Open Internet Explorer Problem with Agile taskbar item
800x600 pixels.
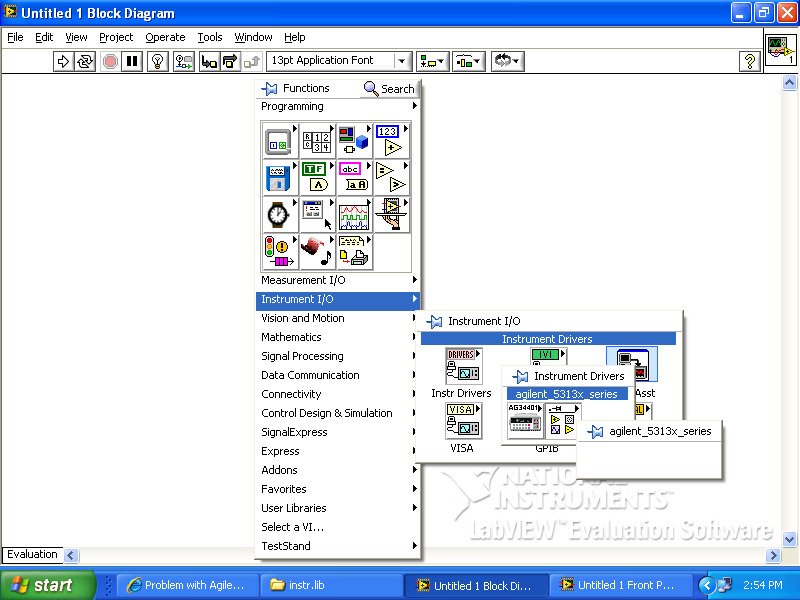tap(187, 585)
